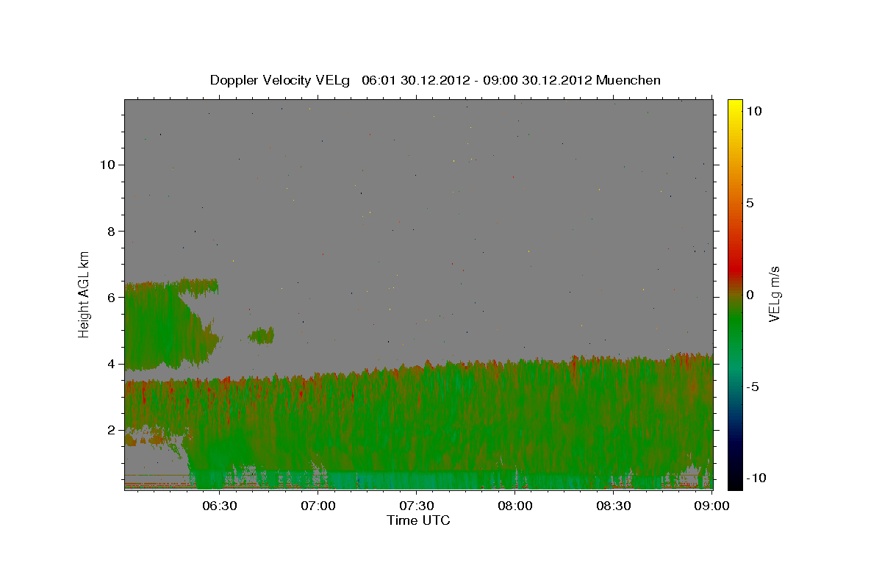Screen dimensions: 882x588
Task: Select the 09:00 time tick label
Action: pos(712,506)
